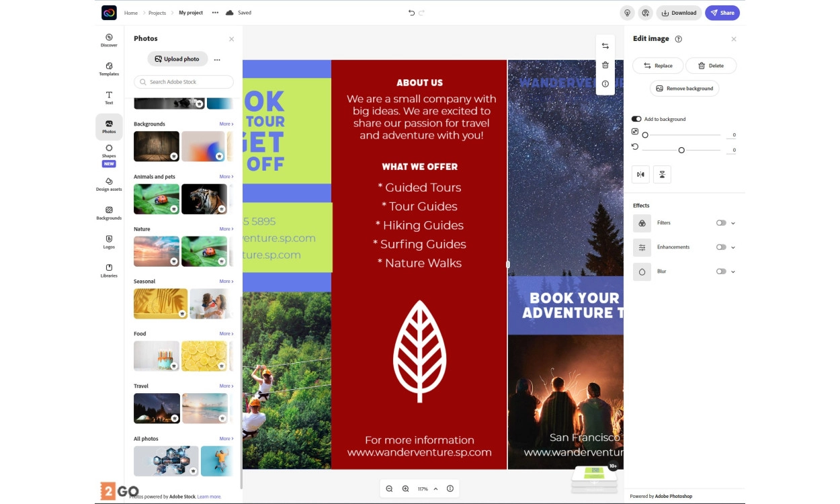
Task: Click the trash icon beside canvas
Action: (605, 65)
